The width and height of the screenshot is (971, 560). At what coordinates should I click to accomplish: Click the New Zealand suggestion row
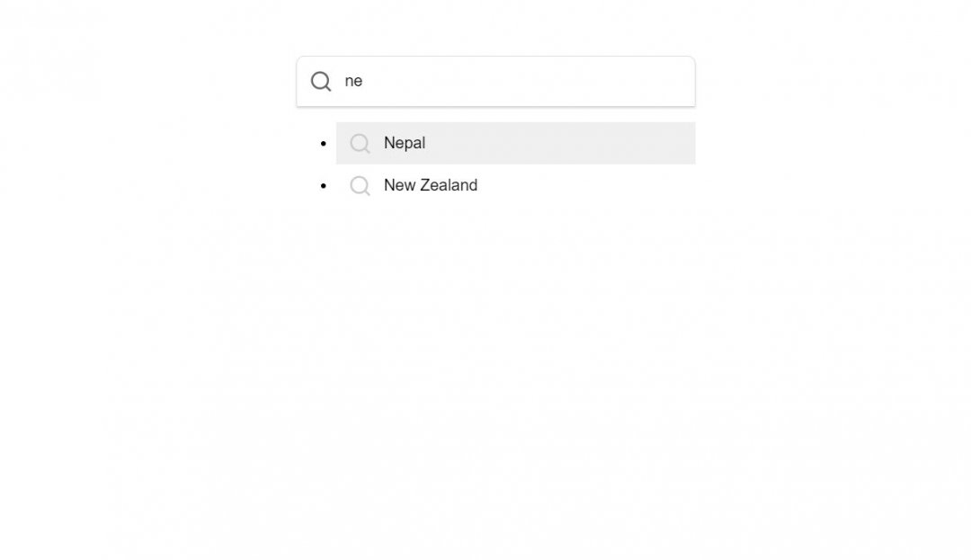tap(515, 185)
